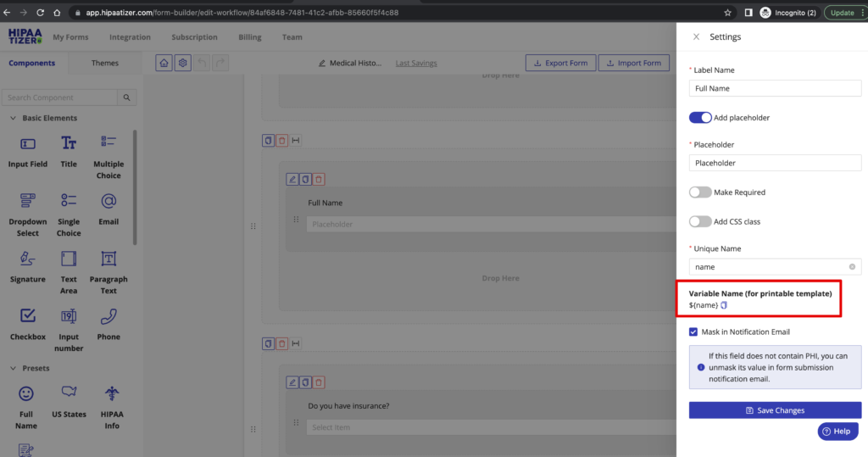Turn on Add CSS class toggle
Image resolution: width=868 pixels, height=457 pixels.
[700, 221]
